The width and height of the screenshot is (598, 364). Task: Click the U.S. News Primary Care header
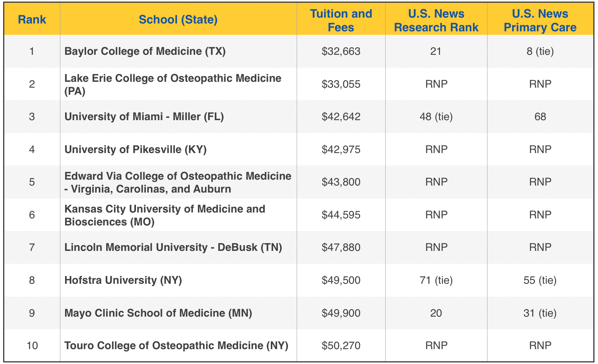point(540,20)
